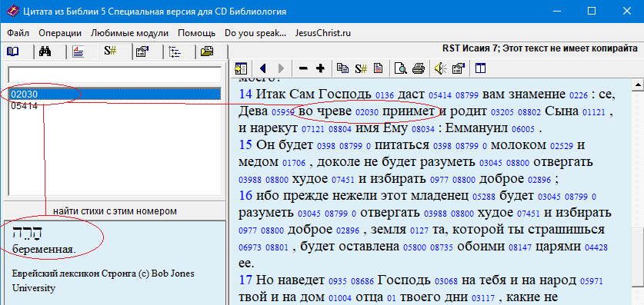The height and width of the screenshot is (305, 644).
Task: Go forward with the gray right arrow
Action: [281, 68]
